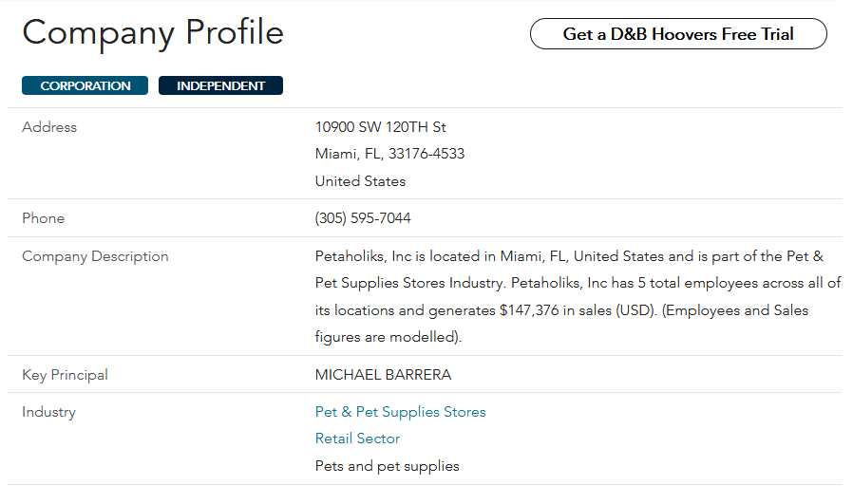This screenshot has width=853, height=504.
Task: Click the INDEPENDENT badge
Action: (x=221, y=86)
